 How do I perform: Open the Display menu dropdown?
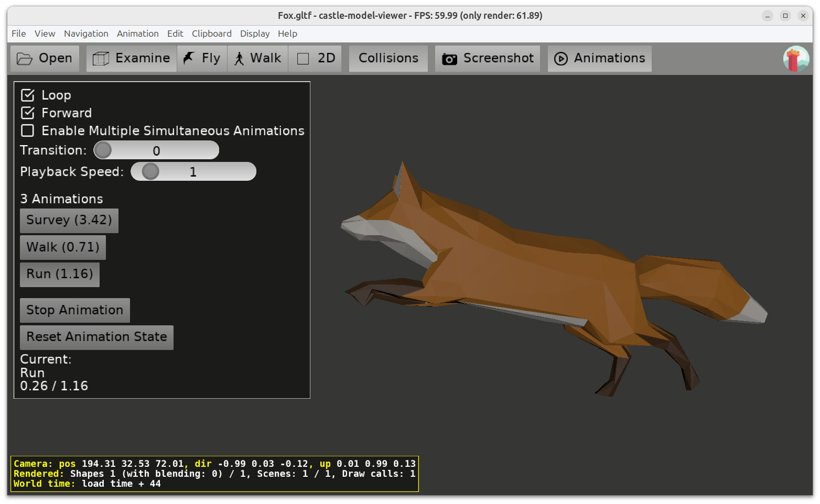coord(255,34)
